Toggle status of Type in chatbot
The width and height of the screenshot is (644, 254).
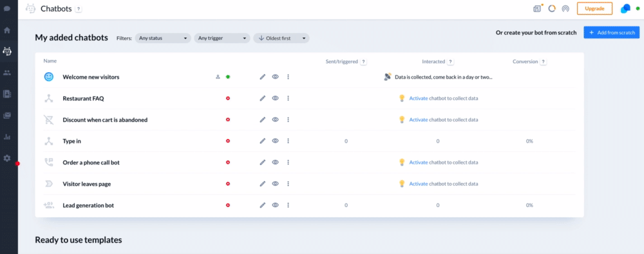tap(228, 141)
